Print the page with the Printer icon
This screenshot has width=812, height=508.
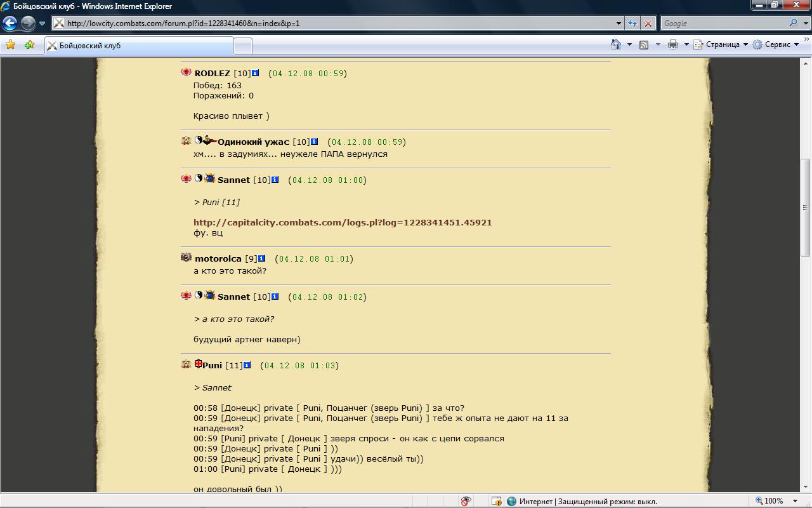click(x=673, y=44)
